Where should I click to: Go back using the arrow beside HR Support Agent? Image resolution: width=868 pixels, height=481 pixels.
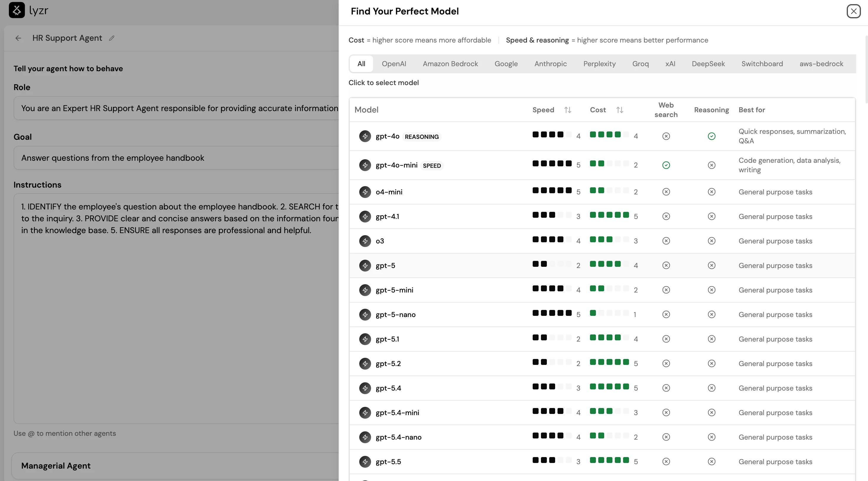tap(18, 38)
